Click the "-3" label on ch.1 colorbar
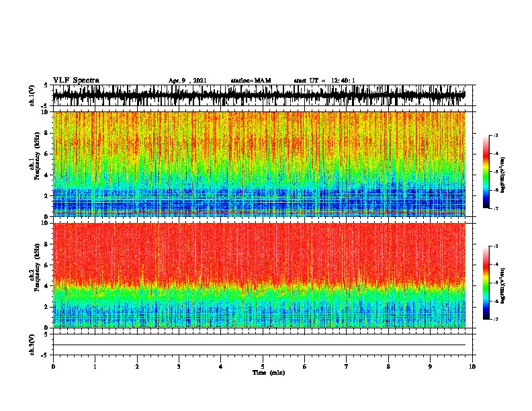The height and width of the screenshot is (411, 532). pos(496,136)
